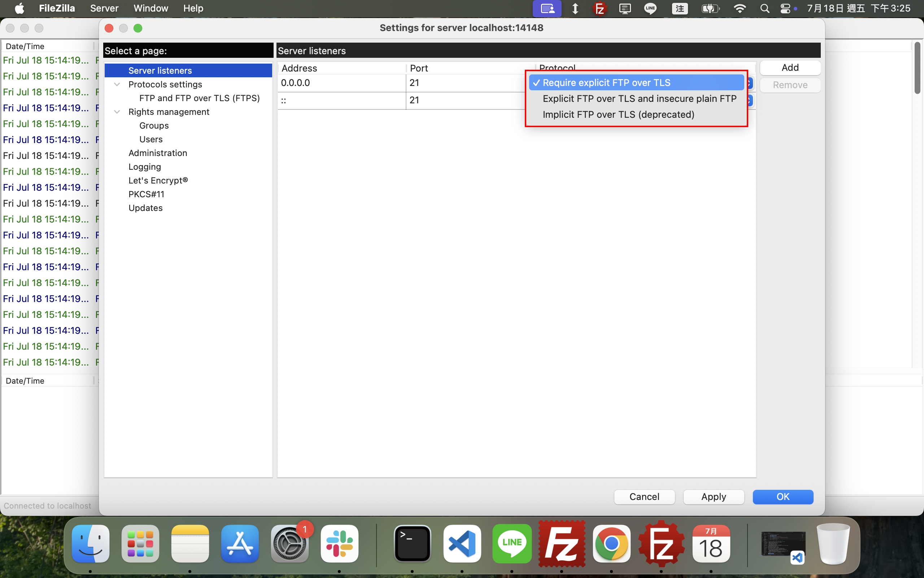Add a new server listener
This screenshot has height=578, width=924.
coord(790,68)
